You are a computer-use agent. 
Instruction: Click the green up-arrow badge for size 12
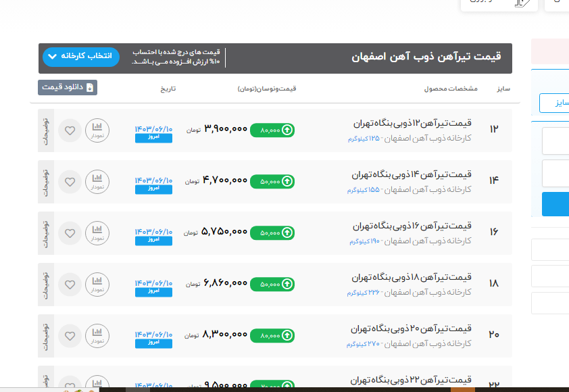click(272, 130)
